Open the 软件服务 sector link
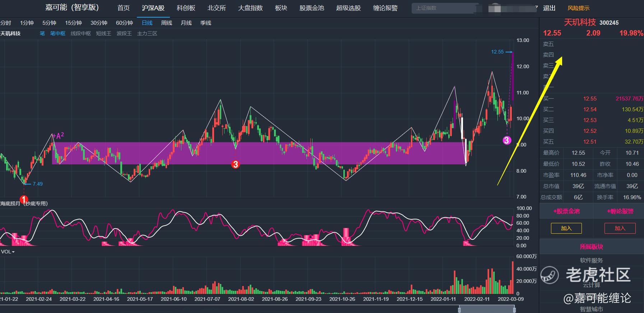 592,260
